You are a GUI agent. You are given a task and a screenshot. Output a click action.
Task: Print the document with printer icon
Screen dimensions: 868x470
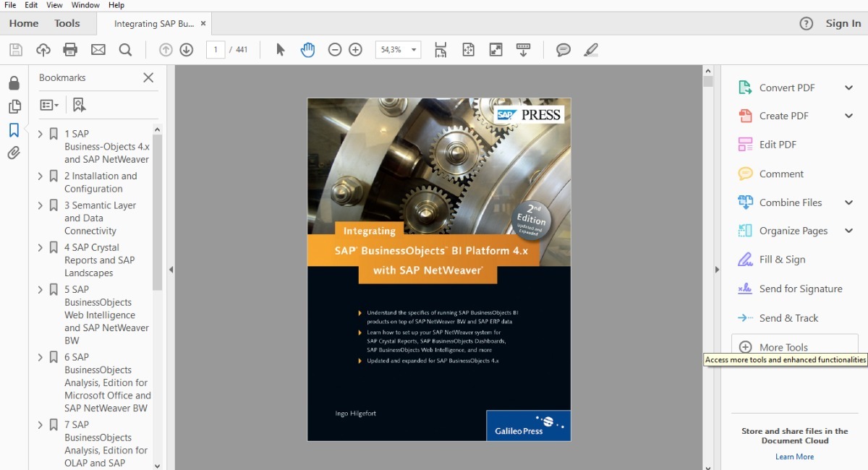70,50
